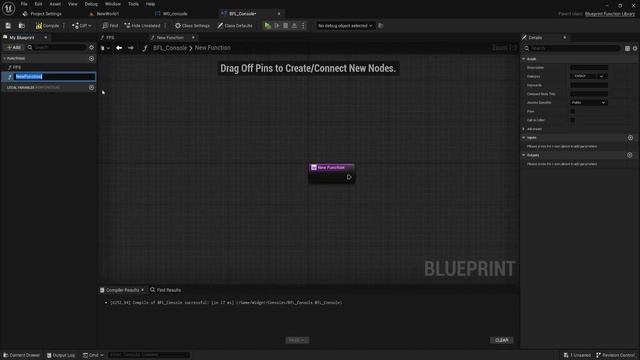640x360 pixels.
Task: Click BFL_Console in the breadcrumb
Action: (170, 48)
